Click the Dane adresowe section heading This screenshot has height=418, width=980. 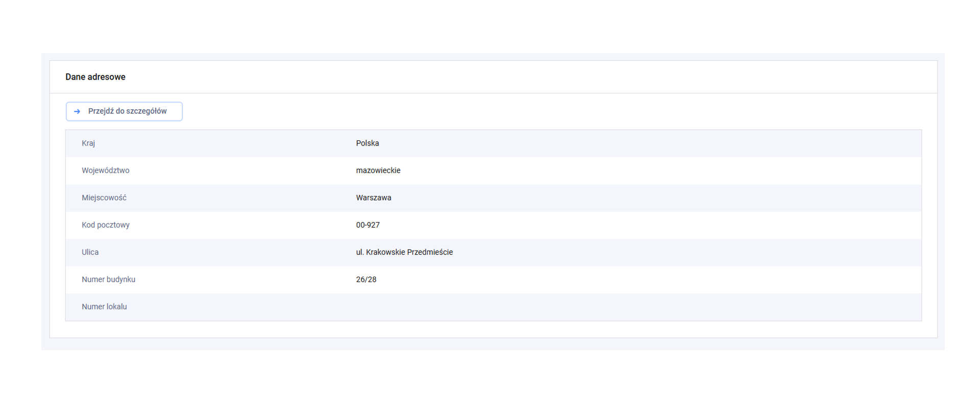point(95,77)
